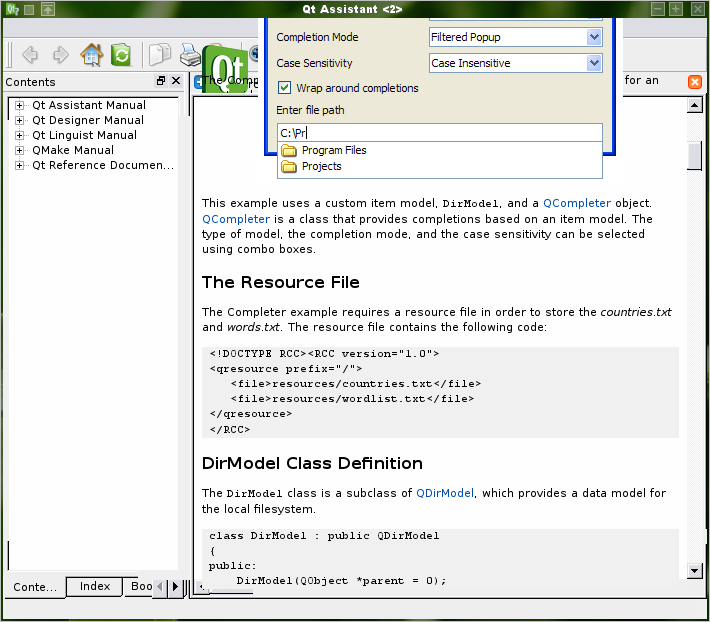Add a new tab with the blue plus
The height and width of the screenshot is (622, 710).
click(197, 82)
